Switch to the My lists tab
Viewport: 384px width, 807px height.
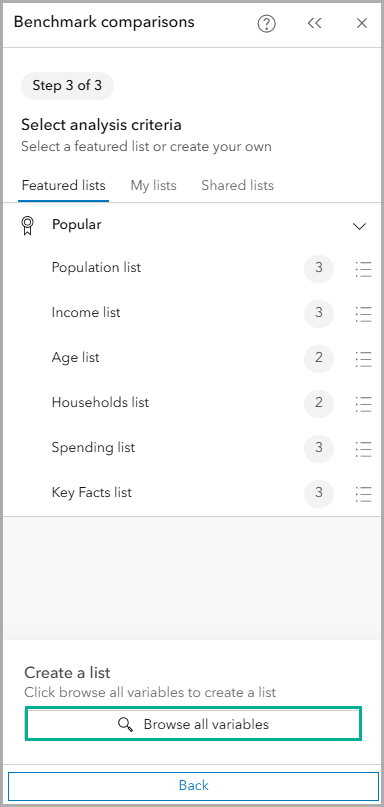coord(153,185)
